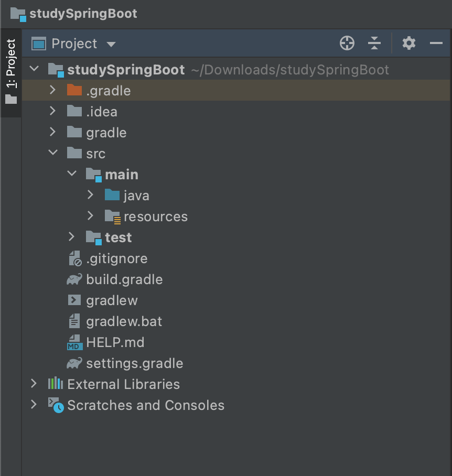The width and height of the screenshot is (452, 476).
Task: Expand the java source folder
Action: 90,196
